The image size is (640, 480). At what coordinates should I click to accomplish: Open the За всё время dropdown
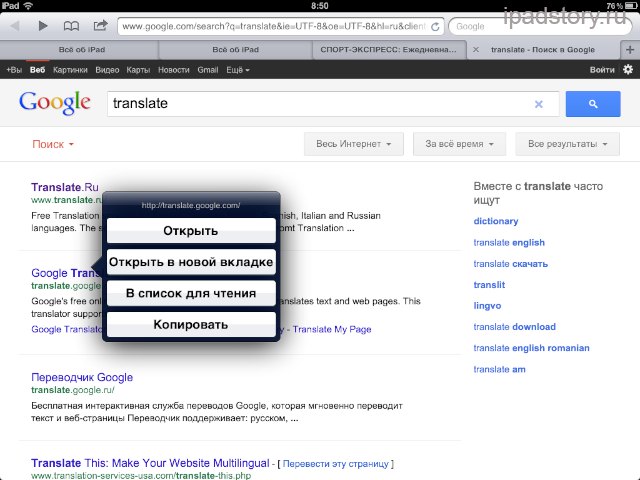[x=459, y=144]
